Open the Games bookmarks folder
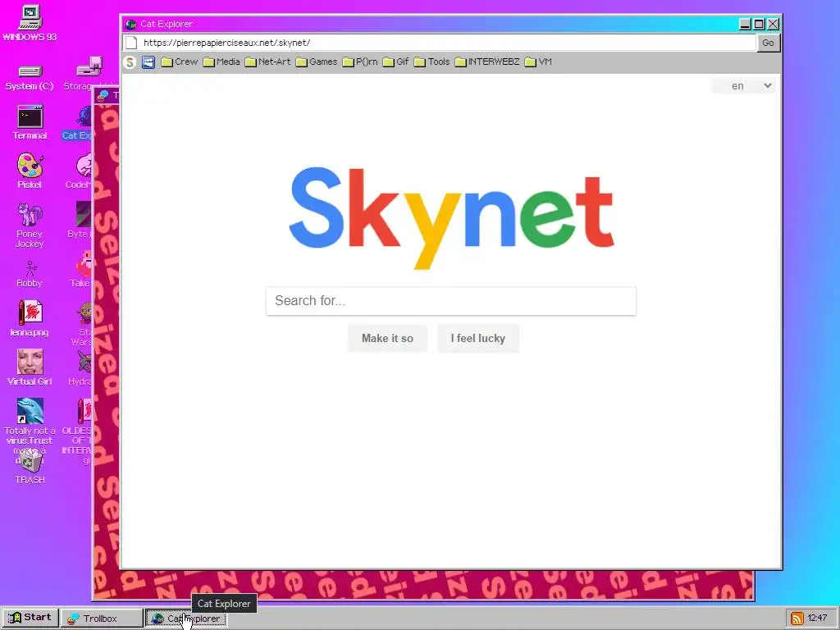This screenshot has width=840, height=630. click(317, 62)
